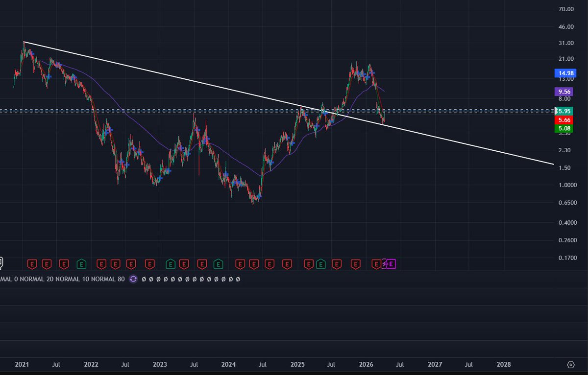Image resolution: width=588 pixels, height=375 pixels.
Task: Click the green earnings E marker just before 2024
Action: tap(219, 264)
